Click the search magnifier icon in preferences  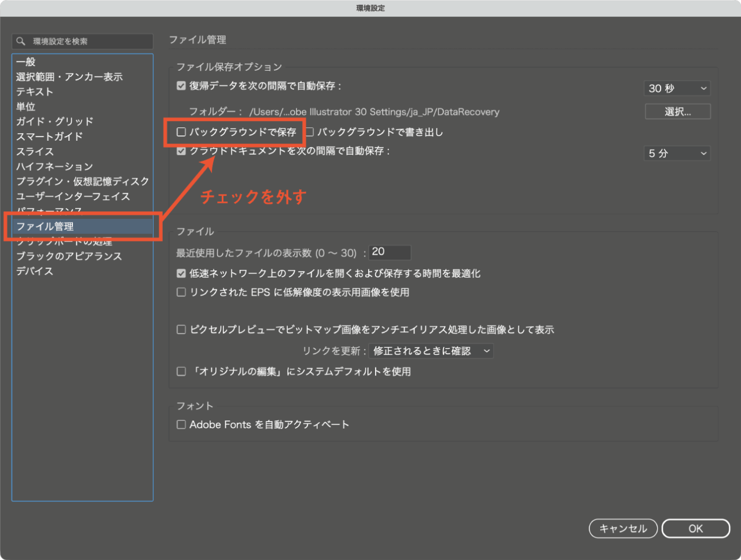[x=21, y=41]
